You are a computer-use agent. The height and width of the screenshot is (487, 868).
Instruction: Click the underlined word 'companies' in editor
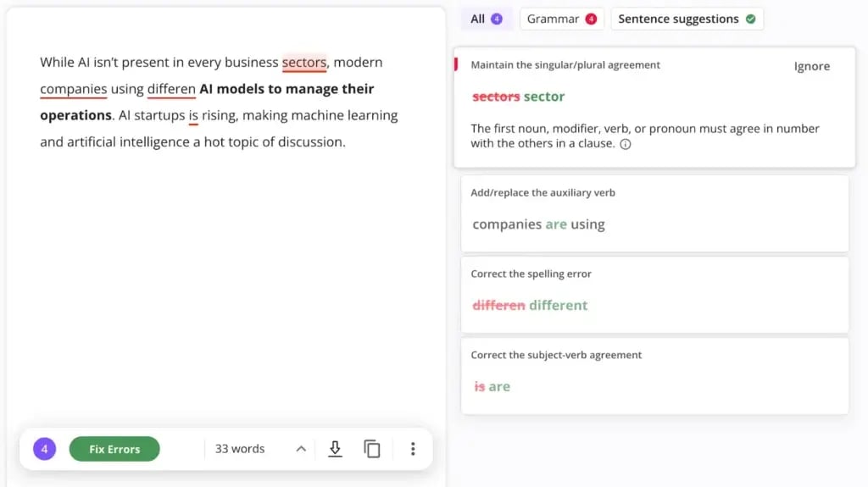click(74, 89)
